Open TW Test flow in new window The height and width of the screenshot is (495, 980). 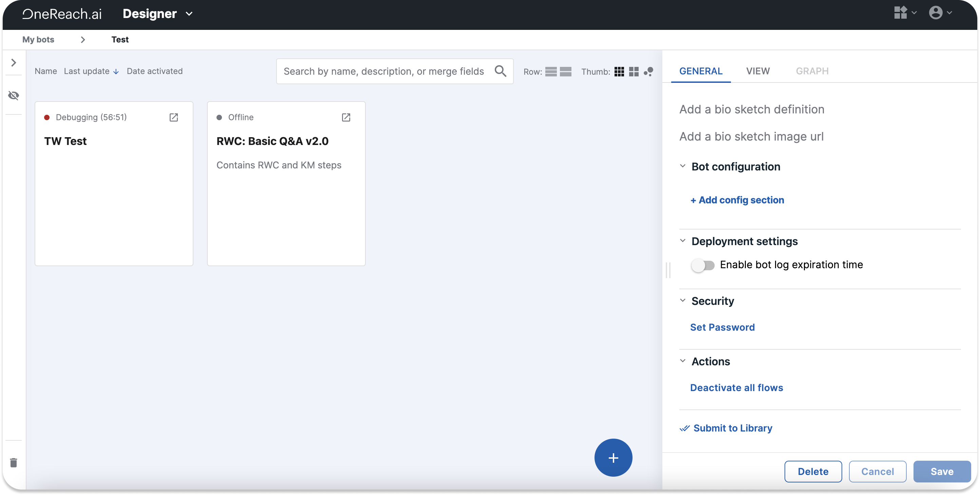pyautogui.click(x=173, y=117)
